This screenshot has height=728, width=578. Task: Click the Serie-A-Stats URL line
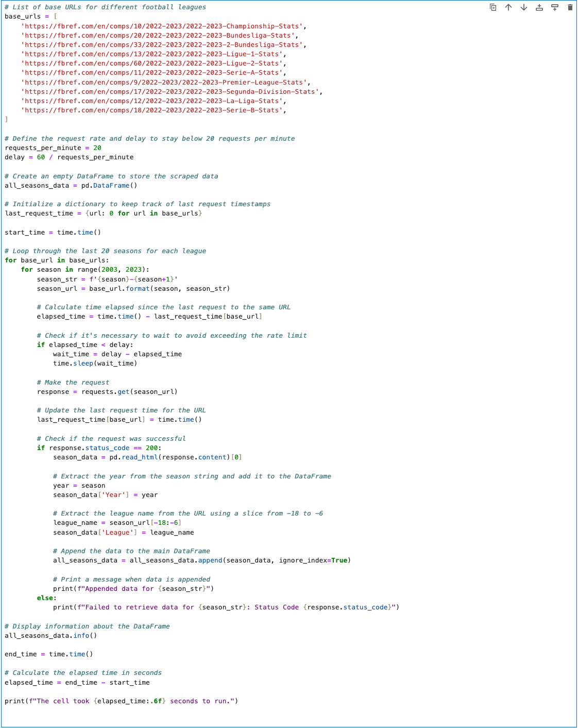(x=152, y=73)
